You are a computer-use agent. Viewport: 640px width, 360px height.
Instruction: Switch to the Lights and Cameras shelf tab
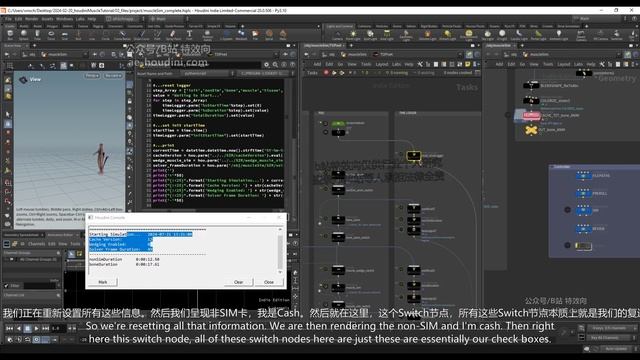[x=340, y=26]
